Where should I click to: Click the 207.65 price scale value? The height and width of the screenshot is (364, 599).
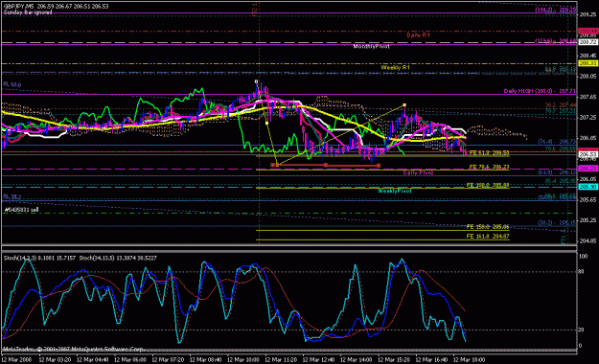point(587,98)
